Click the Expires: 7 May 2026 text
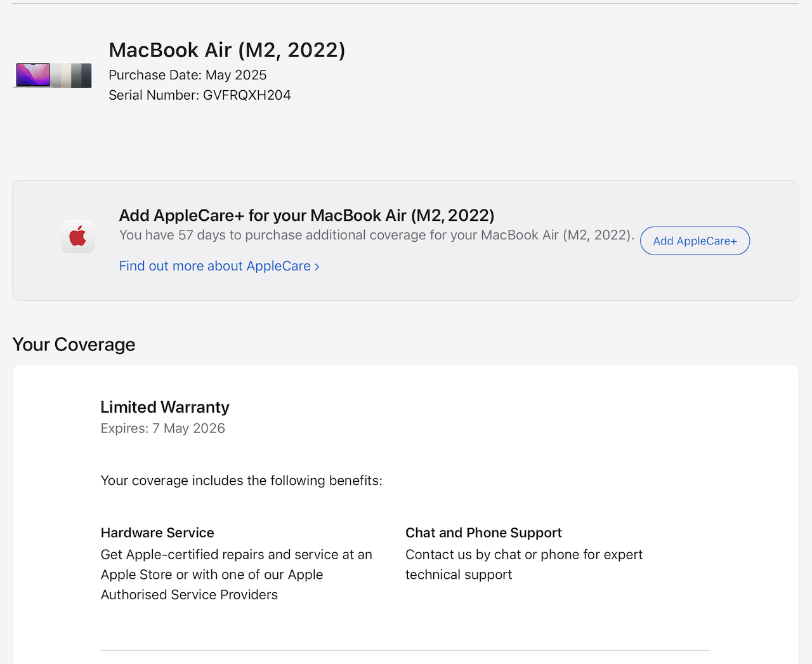Viewport: 812px width, 664px height. pos(162,428)
